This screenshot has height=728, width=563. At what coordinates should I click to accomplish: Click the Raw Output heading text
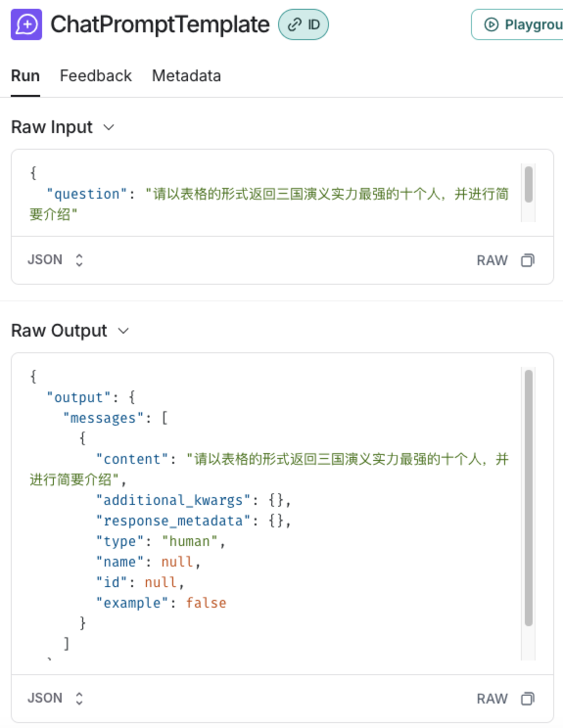59,331
